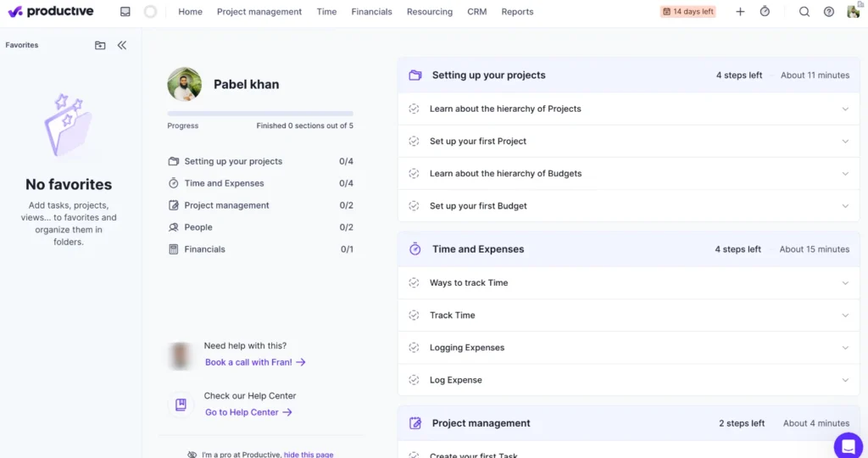
Task: Add new favorites folder icon
Action: pyautogui.click(x=100, y=46)
